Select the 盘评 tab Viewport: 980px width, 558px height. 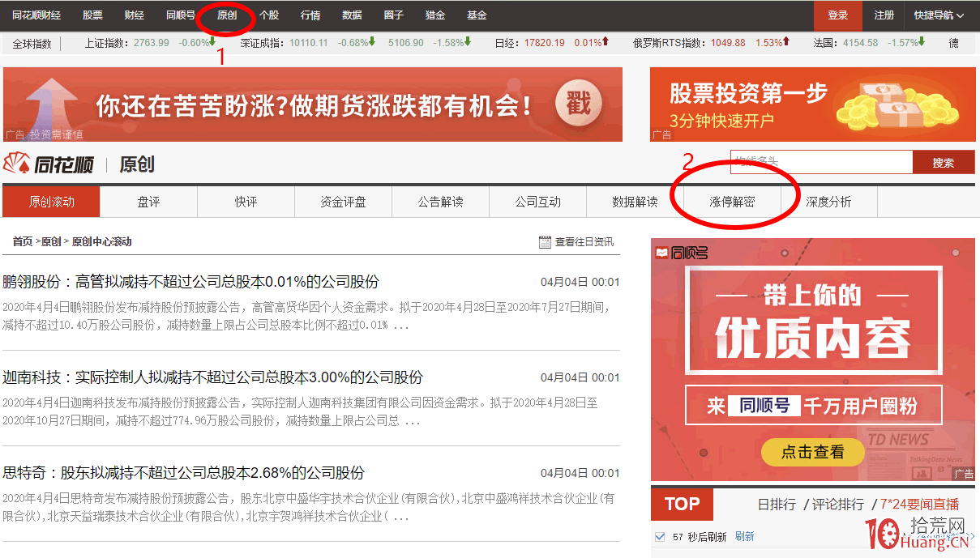[149, 202]
